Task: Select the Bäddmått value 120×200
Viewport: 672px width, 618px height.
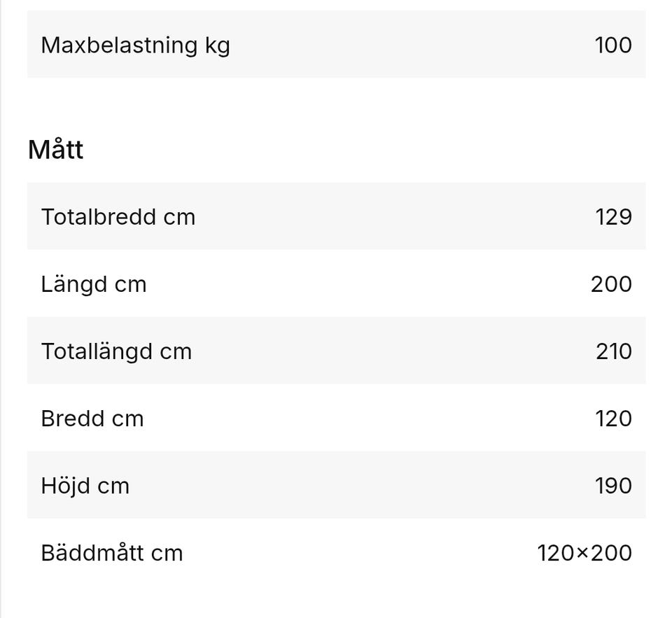Action: (x=584, y=553)
